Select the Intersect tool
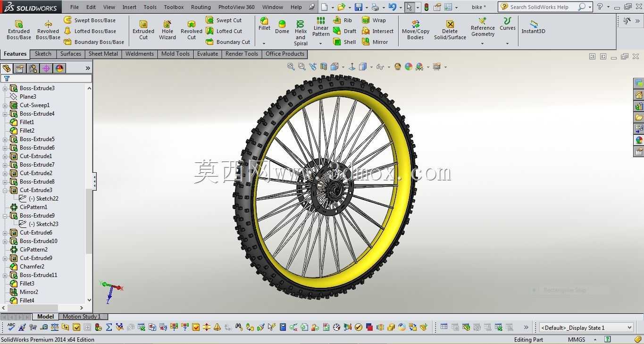The image size is (644, 344). click(x=378, y=31)
